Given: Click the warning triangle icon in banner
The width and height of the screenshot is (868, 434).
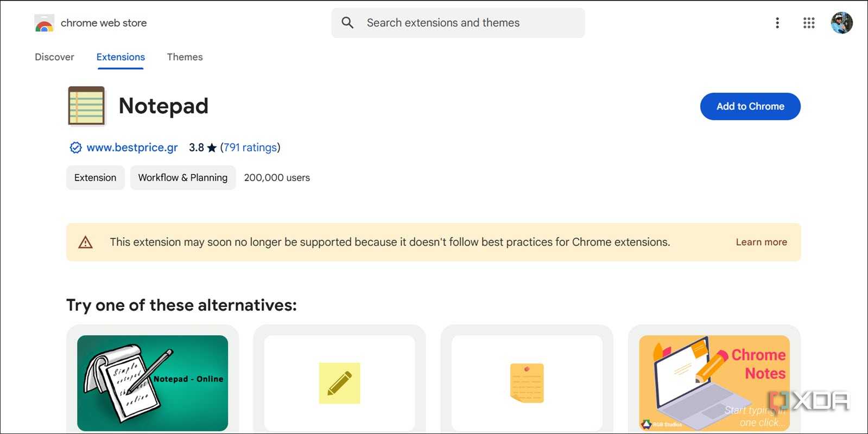Looking at the screenshot, I should [85, 242].
